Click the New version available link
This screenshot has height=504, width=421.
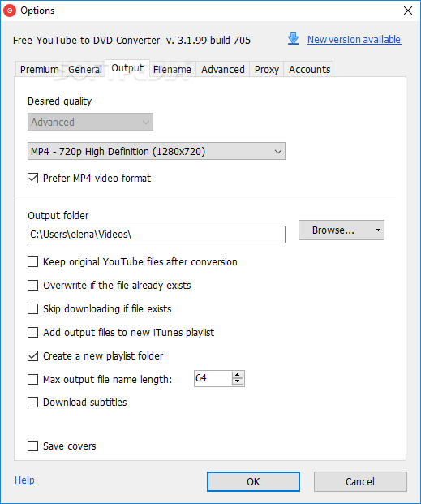[354, 39]
